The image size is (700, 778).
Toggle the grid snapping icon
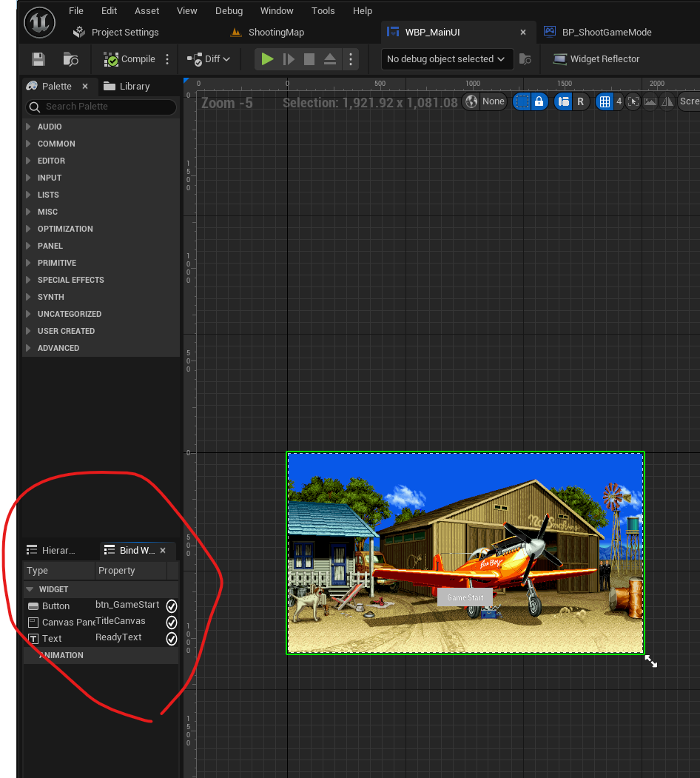click(x=605, y=101)
